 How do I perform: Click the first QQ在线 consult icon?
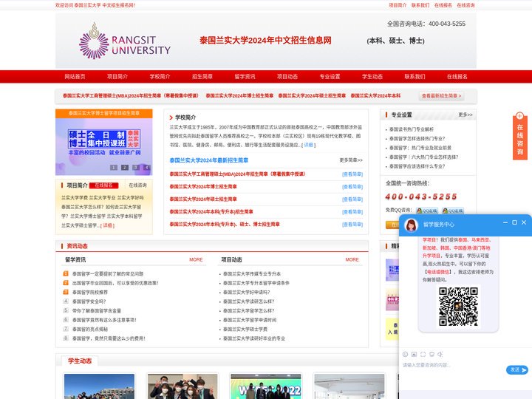click(427, 211)
